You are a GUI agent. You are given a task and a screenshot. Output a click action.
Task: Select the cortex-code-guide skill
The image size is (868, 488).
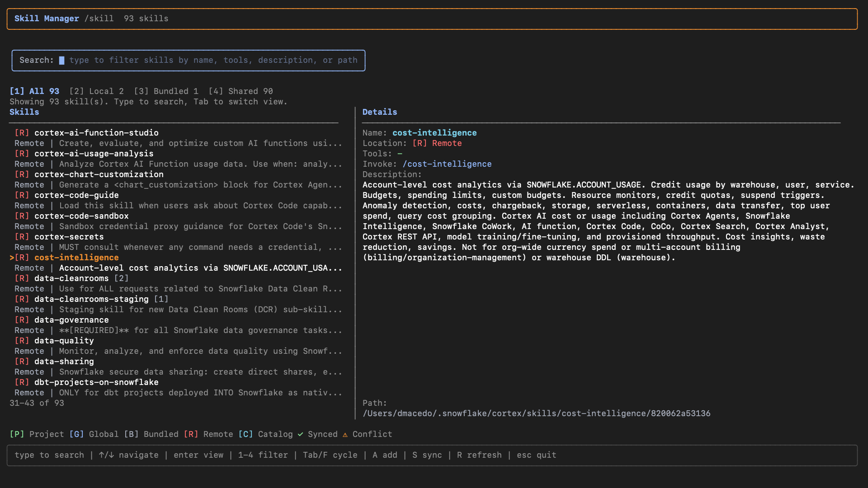coord(76,195)
